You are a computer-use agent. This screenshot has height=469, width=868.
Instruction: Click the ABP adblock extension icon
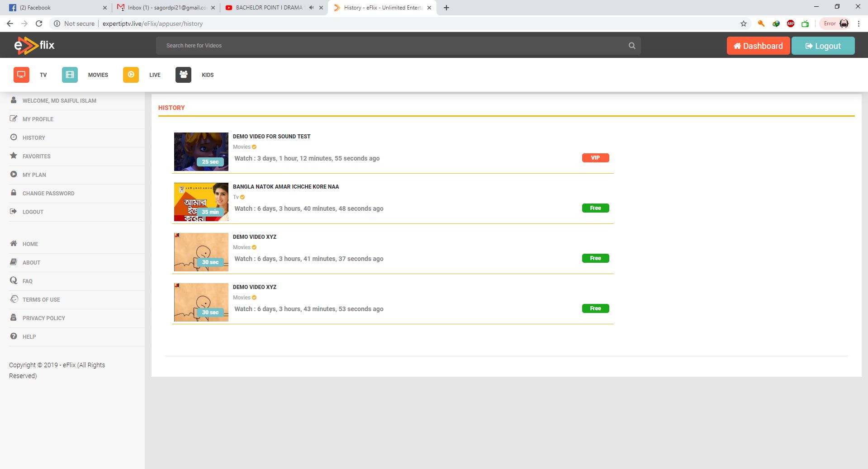point(791,24)
